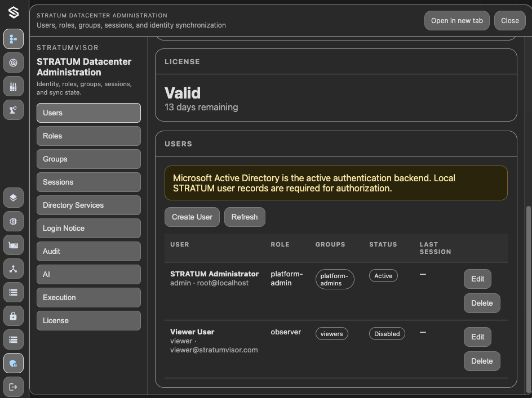Go to the Sessions section
Image resolution: width=532 pixels, height=398 pixels.
(88, 182)
